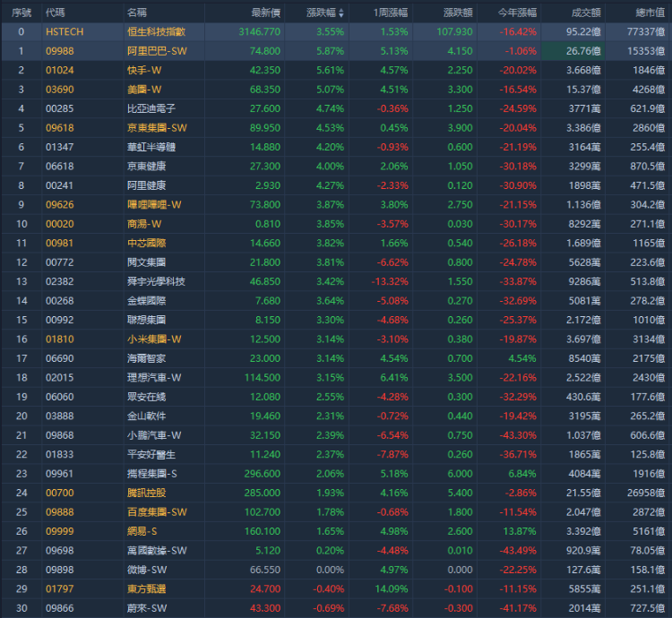The image size is (672, 618).
Task: Open 快手-W stock row
Action: tap(336, 70)
